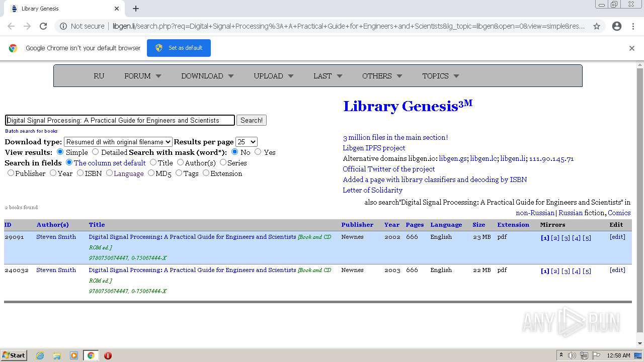Expand the DOWNLOAD menu
644x362 pixels.
(x=207, y=76)
